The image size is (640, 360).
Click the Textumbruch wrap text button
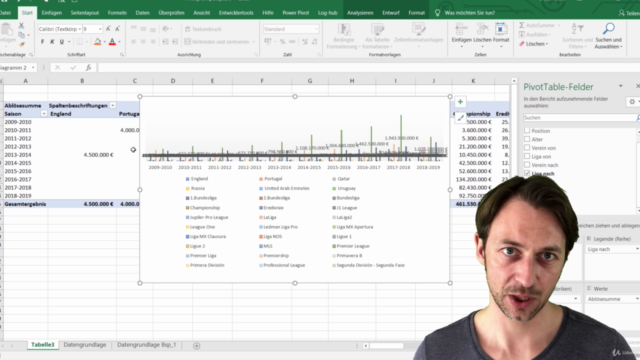click(203, 29)
